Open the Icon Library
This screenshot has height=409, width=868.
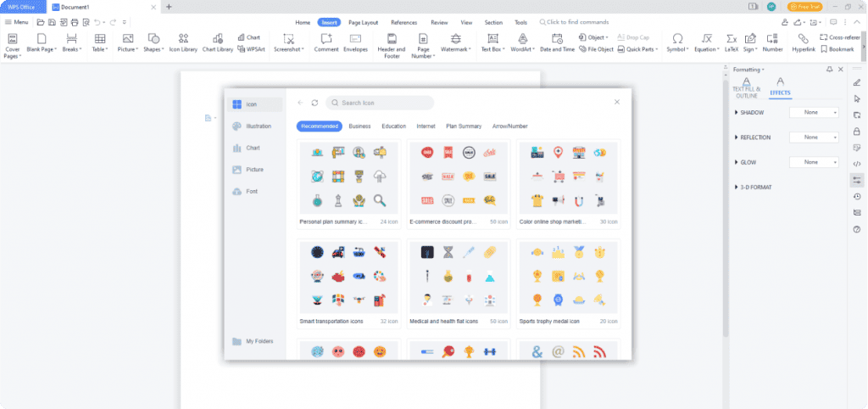click(183, 42)
